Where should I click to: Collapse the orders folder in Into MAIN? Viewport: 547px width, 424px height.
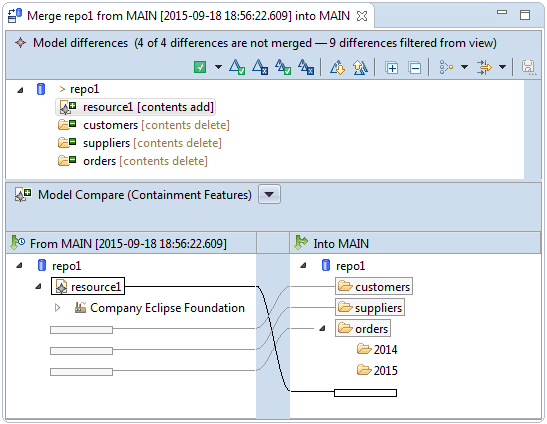pyautogui.click(x=322, y=328)
